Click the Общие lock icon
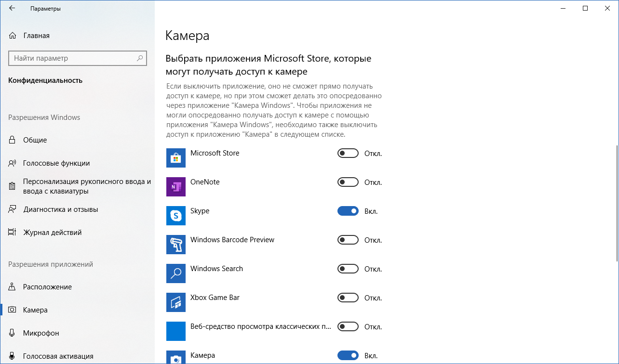 13,140
